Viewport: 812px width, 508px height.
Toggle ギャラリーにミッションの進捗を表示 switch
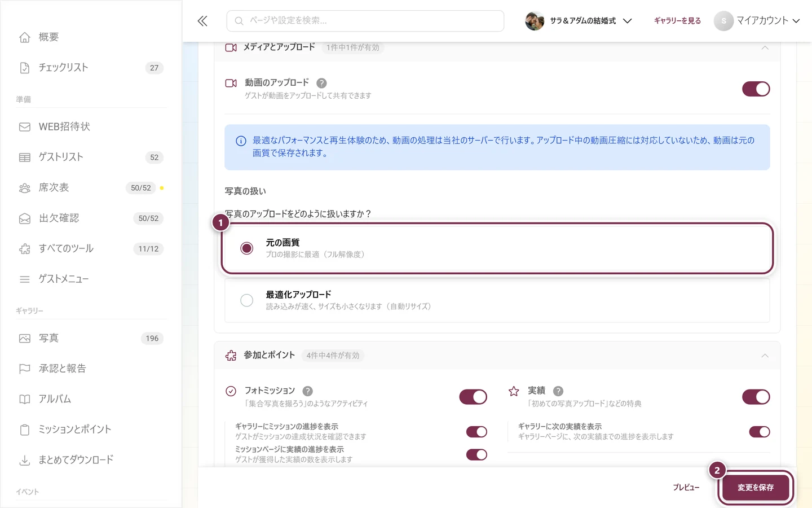coord(477,432)
